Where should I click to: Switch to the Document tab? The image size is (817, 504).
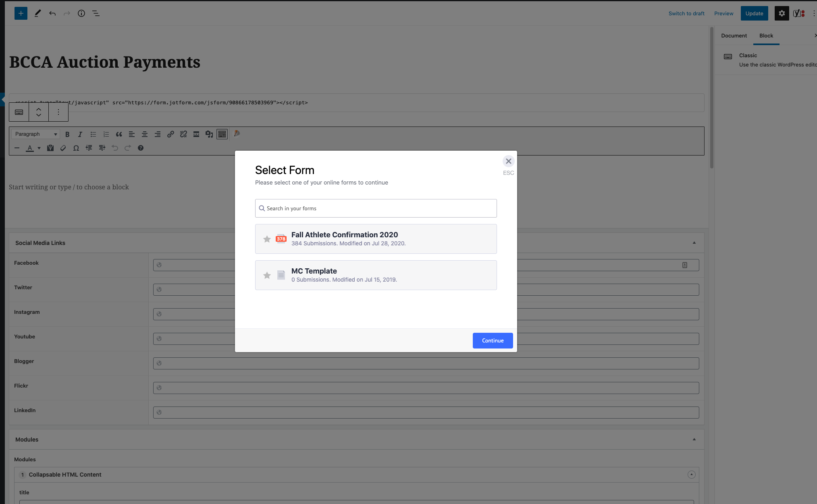734,35
